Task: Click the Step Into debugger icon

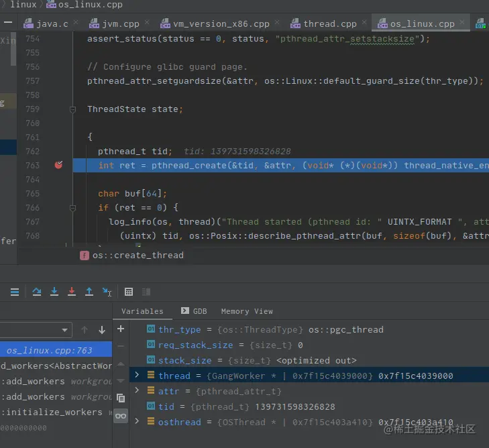Action: pyautogui.click(x=54, y=292)
